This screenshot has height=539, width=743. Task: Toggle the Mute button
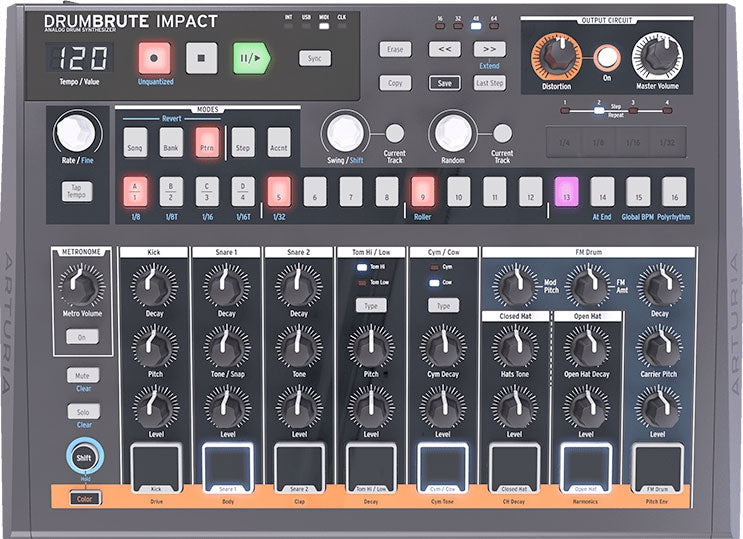[x=84, y=376]
